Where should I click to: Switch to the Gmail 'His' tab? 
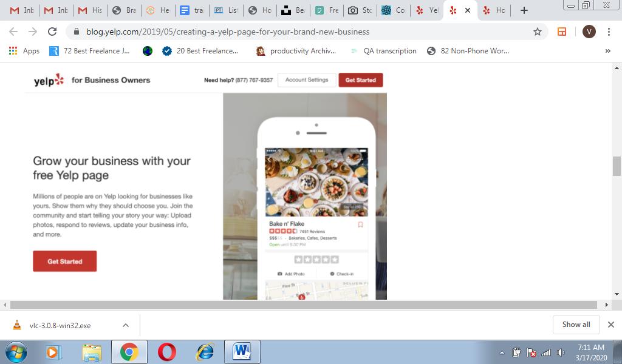(91, 10)
